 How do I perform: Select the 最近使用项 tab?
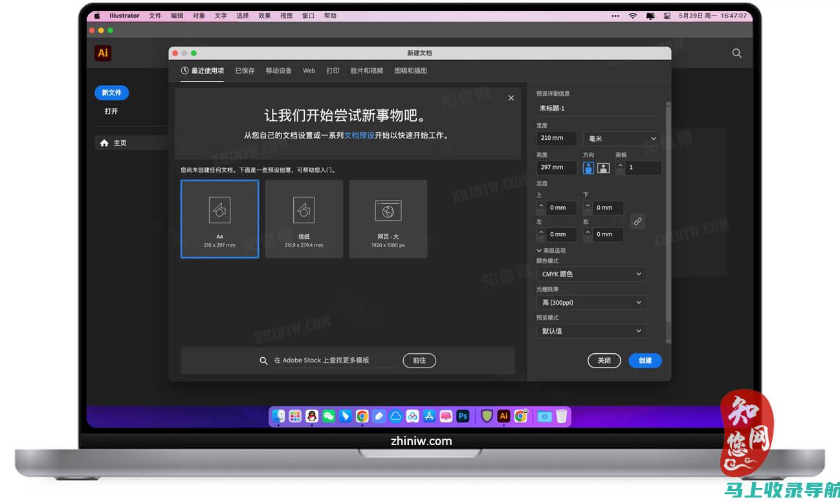point(203,71)
